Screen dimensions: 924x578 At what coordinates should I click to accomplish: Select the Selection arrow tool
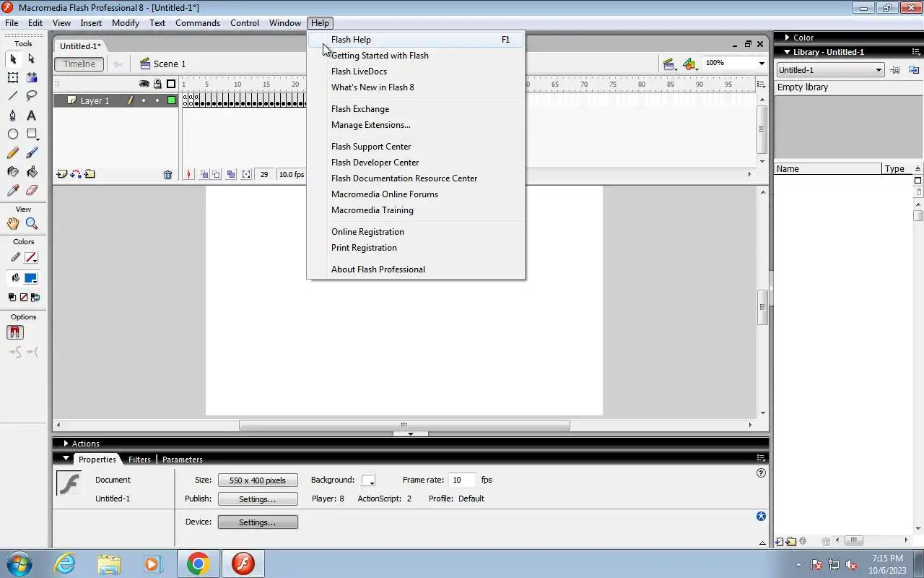click(13, 59)
